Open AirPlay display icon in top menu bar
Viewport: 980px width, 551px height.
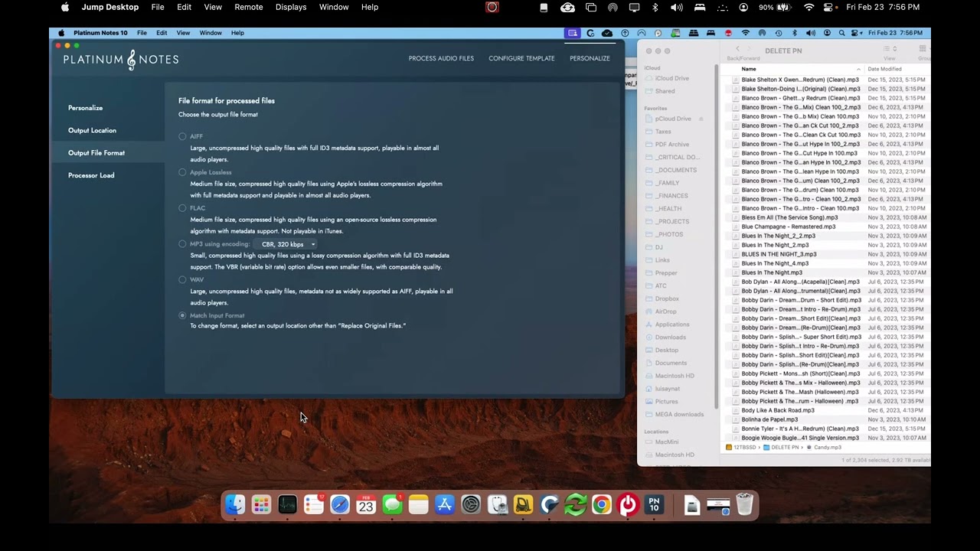(x=634, y=7)
